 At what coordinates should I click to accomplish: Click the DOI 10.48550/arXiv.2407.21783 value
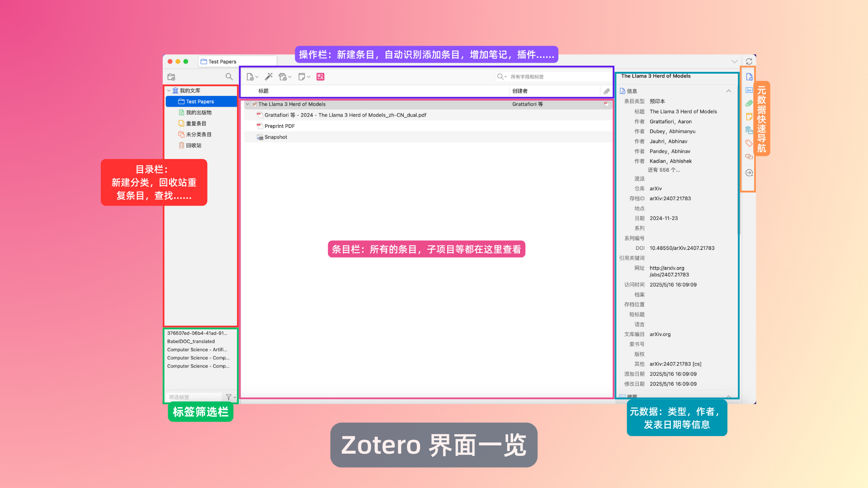[682, 249]
